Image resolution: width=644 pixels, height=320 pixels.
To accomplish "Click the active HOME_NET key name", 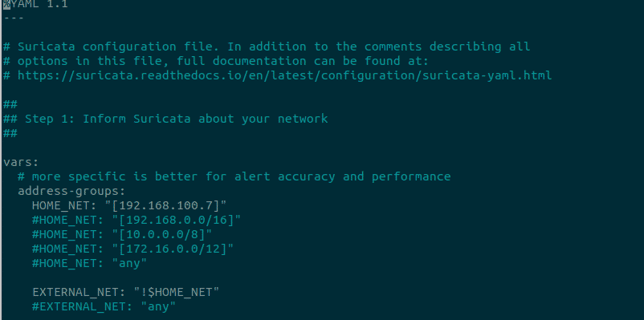I will [64, 205].
